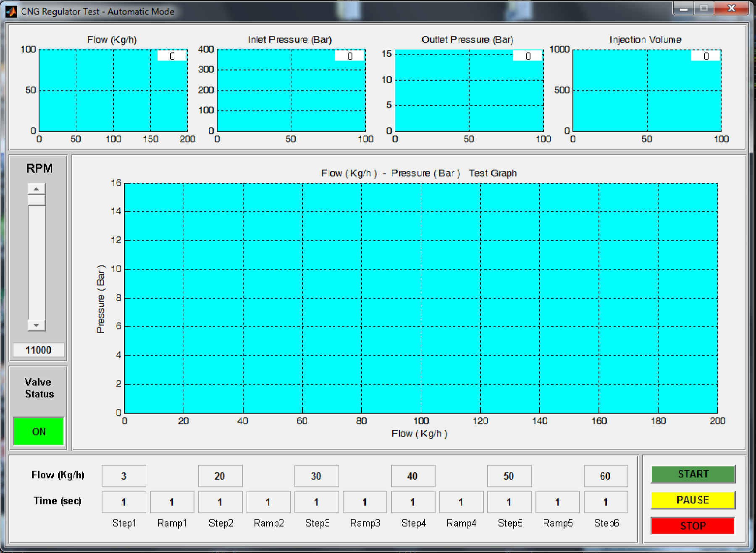Minimize the CNG Regulator Test window

(684, 8)
